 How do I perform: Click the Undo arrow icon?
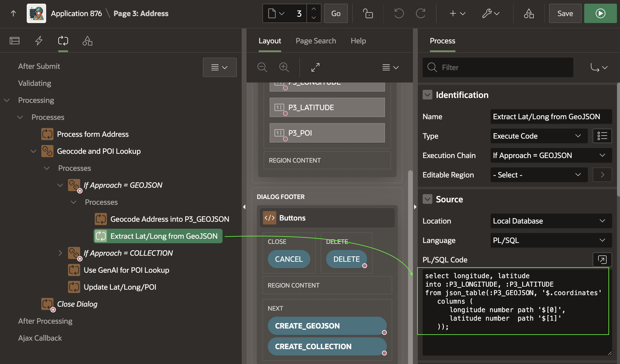(399, 13)
